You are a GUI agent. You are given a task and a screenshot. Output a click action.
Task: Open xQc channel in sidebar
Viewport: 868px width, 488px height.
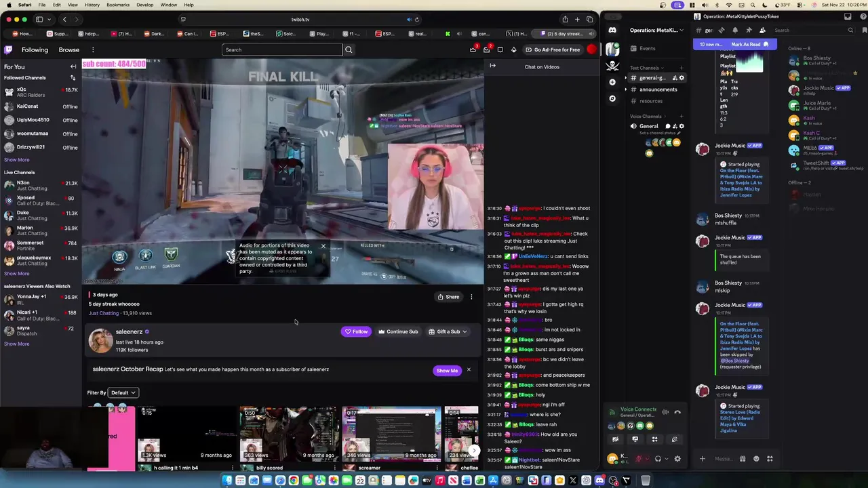click(x=41, y=92)
